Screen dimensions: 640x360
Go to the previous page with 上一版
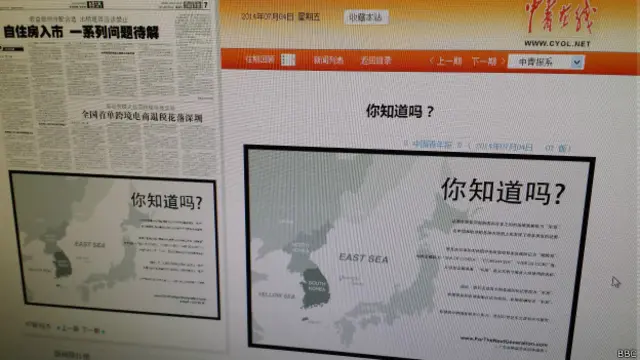69,328
